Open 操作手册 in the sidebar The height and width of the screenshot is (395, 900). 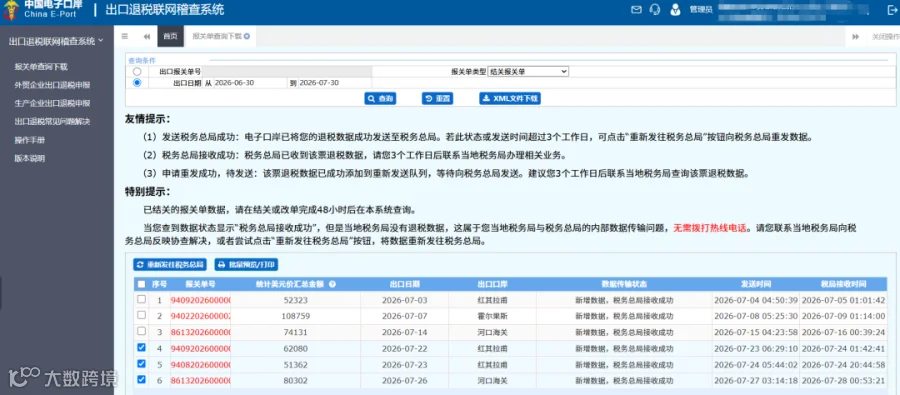(x=30, y=140)
